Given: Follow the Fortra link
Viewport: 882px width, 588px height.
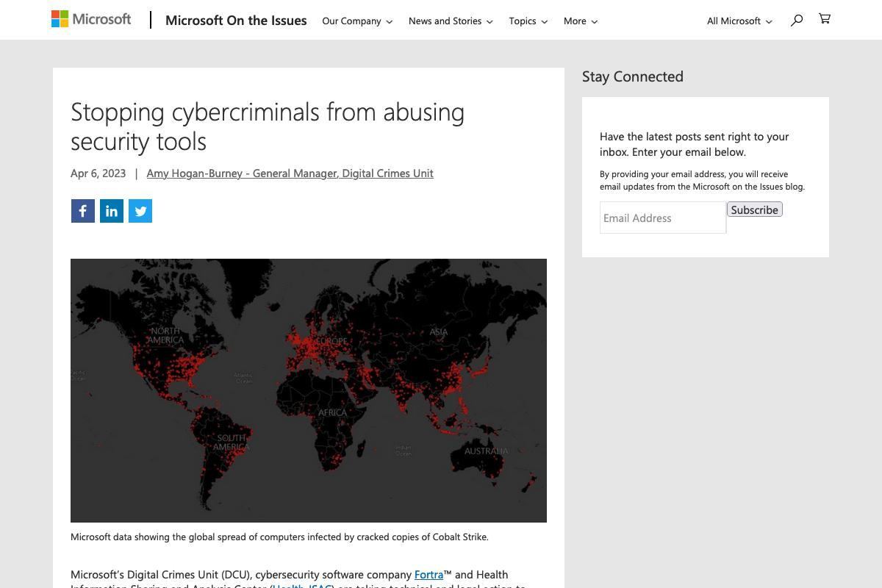Looking at the screenshot, I should [x=429, y=575].
